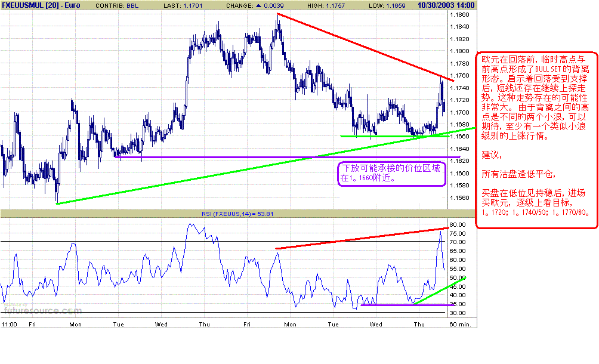This screenshot has height=364, width=599.
Task: Click the purple 1。1660附近 annotation box
Action: [x=391, y=174]
